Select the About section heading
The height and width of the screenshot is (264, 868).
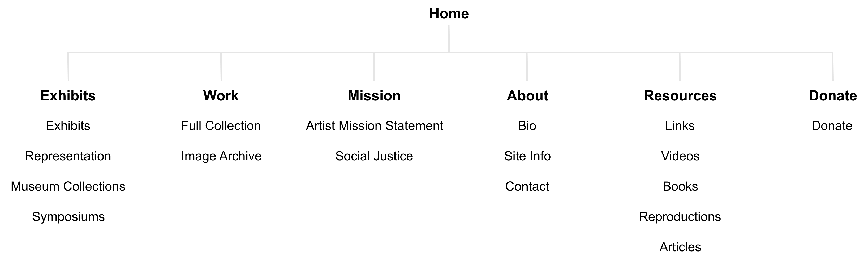[527, 96]
